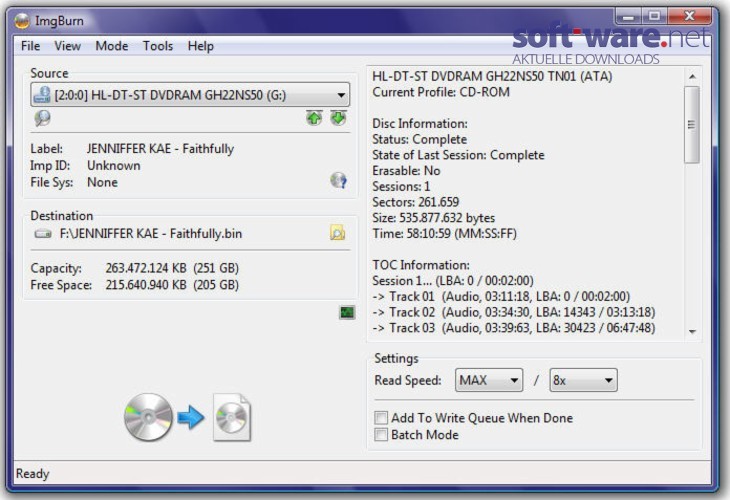Click the Capacity 263.472.124 KB value

click(x=172, y=268)
